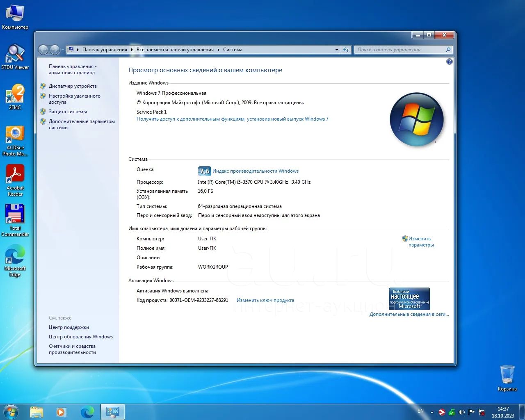Select Все элементы панели управления breadcrumb
Screen dimensions: 525x420
[175, 50]
